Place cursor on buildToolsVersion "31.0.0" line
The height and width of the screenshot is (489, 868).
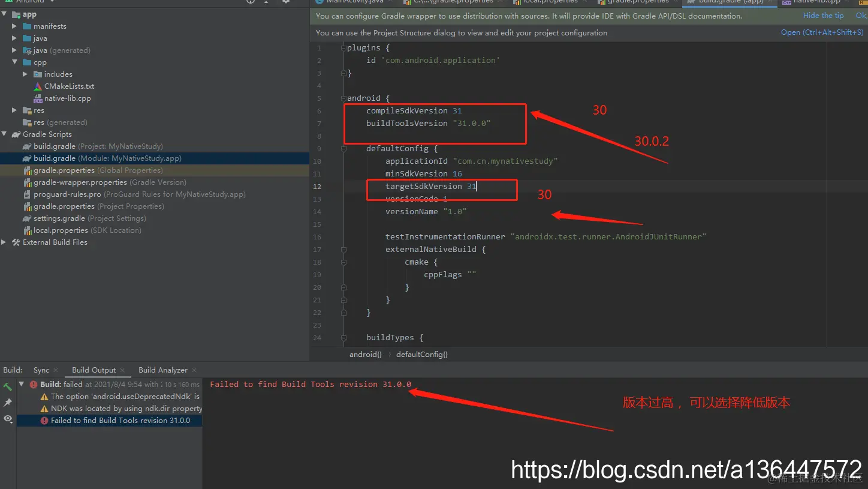click(x=429, y=124)
